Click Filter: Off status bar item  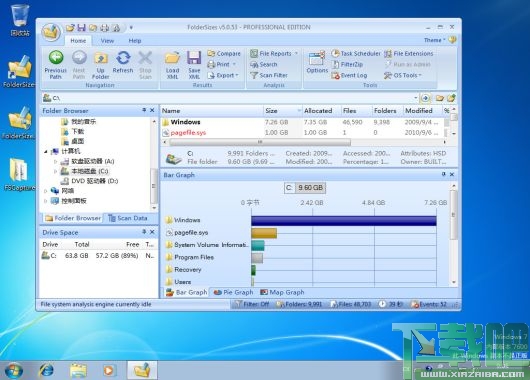252,304
